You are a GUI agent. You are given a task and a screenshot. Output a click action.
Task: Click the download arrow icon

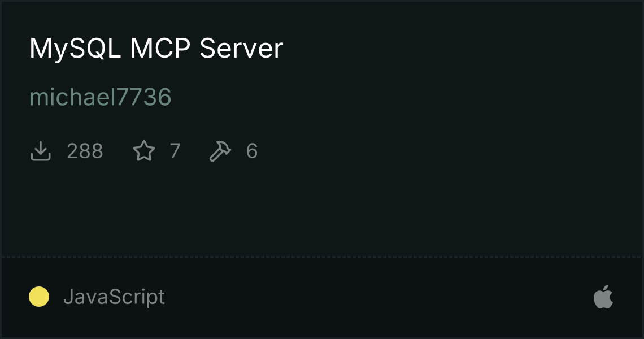click(41, 151)
